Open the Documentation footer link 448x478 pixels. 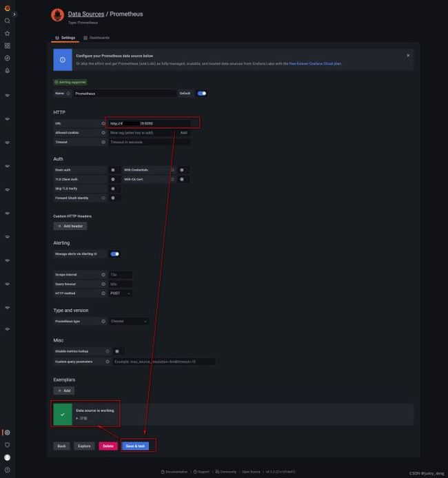(x=174, y=472)
